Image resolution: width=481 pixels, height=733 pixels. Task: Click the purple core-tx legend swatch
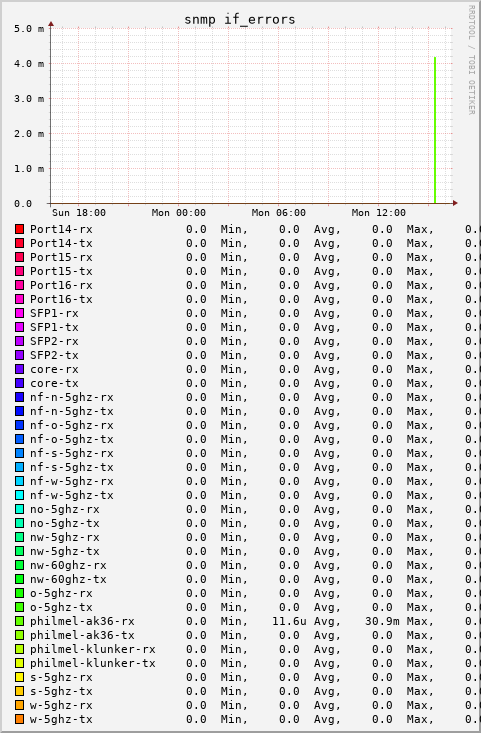pyautogui.click(x=19, y=383)
